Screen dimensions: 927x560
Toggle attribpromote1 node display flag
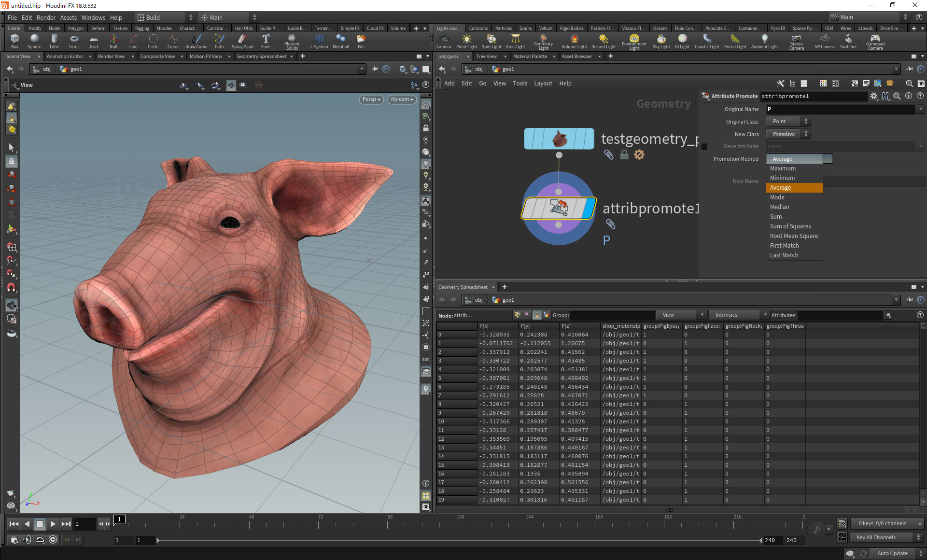589,209
